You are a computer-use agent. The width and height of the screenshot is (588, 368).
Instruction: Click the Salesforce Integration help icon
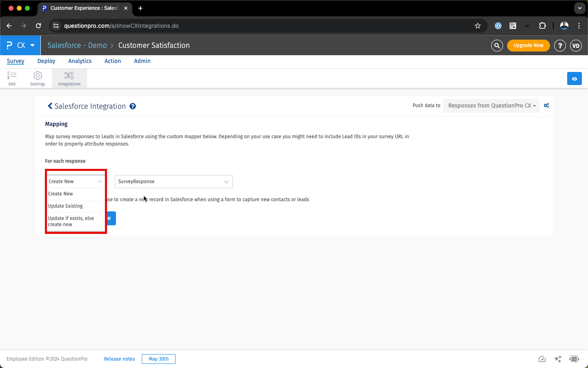133,106
